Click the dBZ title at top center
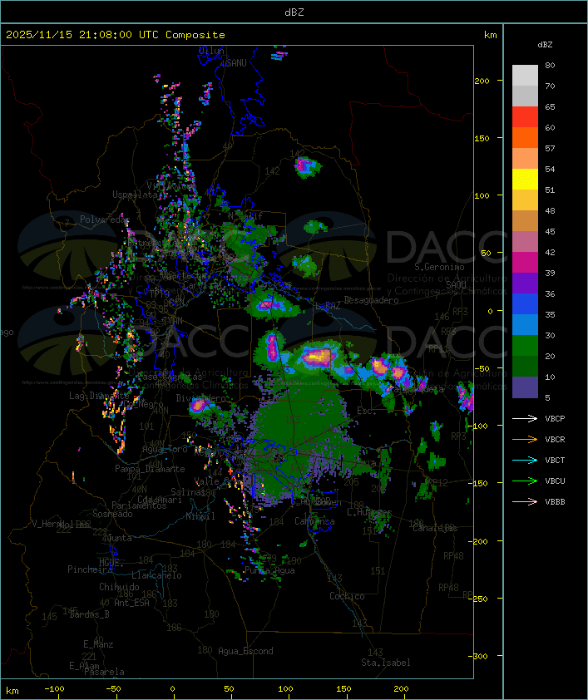The image size is (588, 700). [x=294, y=12]
